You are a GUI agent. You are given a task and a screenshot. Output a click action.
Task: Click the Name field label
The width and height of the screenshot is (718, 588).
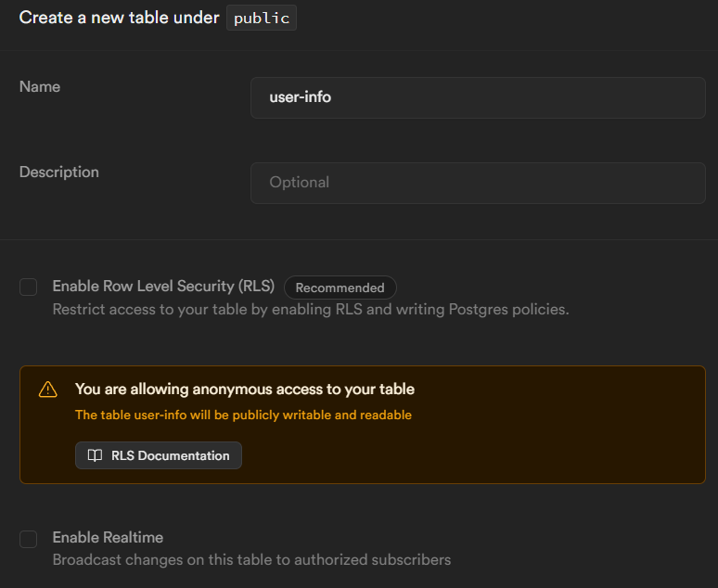pyautogui.click(x=40, y=86)
